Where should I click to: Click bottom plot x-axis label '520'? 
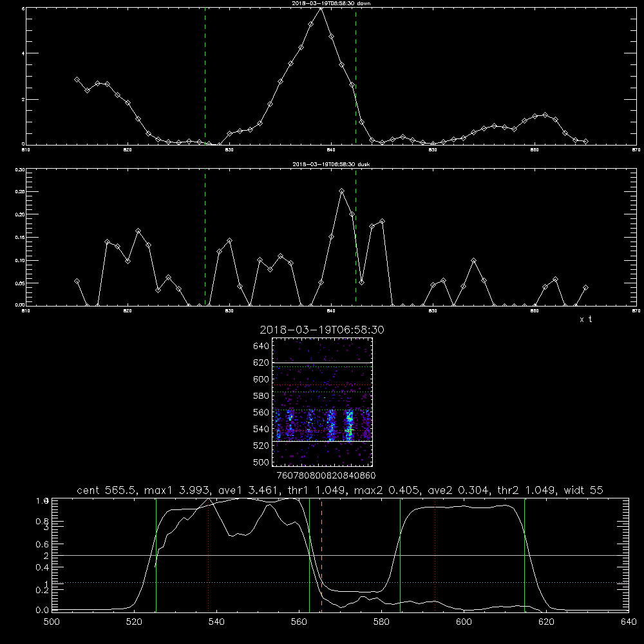134,622
